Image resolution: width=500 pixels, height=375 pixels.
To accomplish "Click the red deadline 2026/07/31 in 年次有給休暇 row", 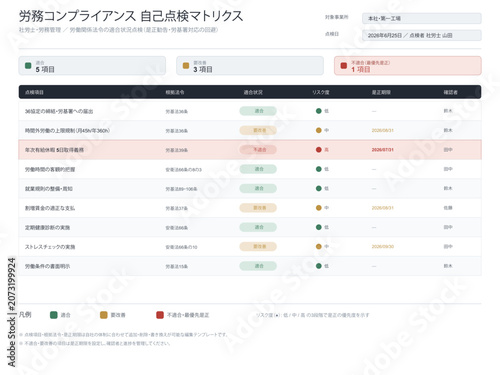I will click(383, 150).
